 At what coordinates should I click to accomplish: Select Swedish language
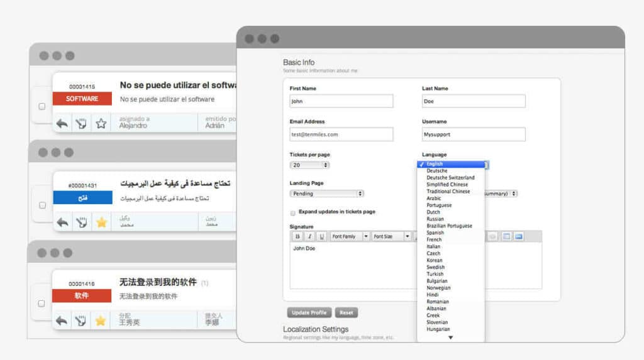coord(451,267)
